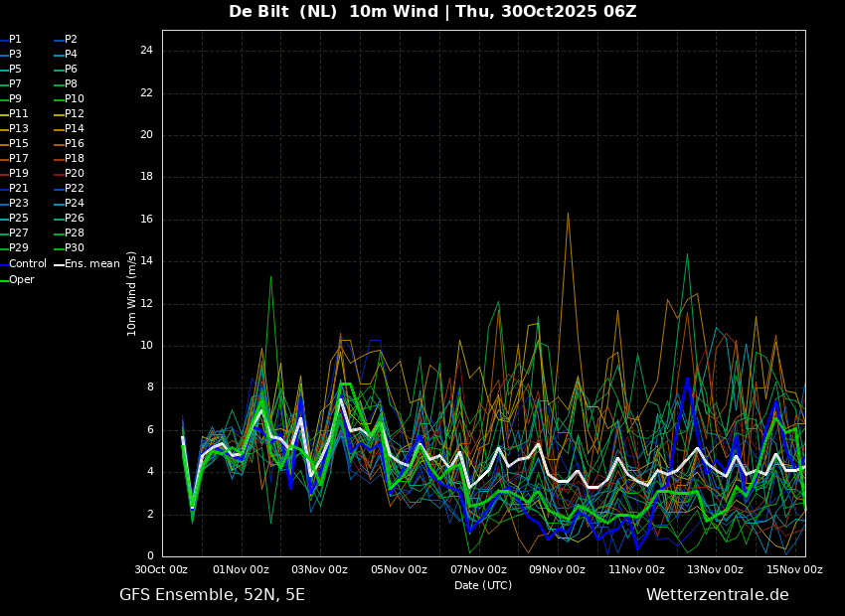The image size is (845, 616).
Task: Click the P30 legend entry
Action: pos(70,248)
